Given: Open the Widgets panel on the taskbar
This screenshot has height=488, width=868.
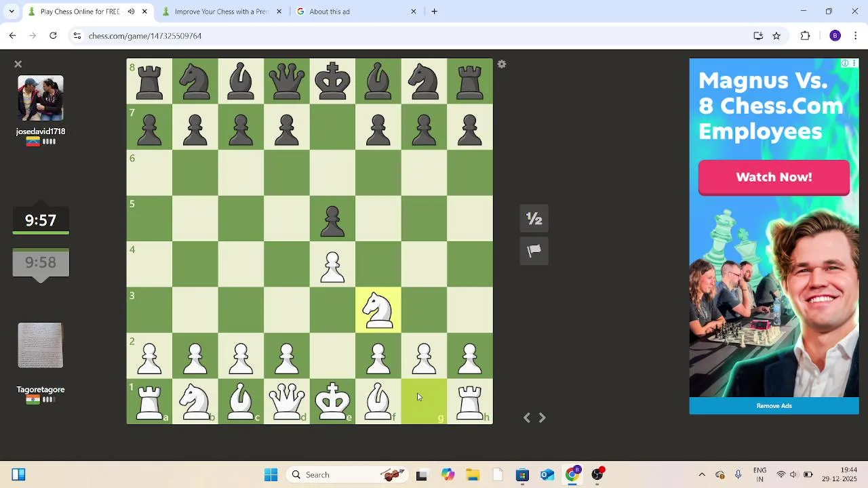Looking at the screenshot, I should [x=18, y=475].
